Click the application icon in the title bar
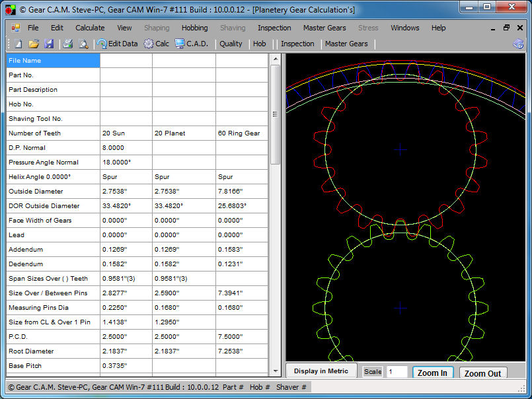This screenshot has width=532, height=399. tap(11, 9)
